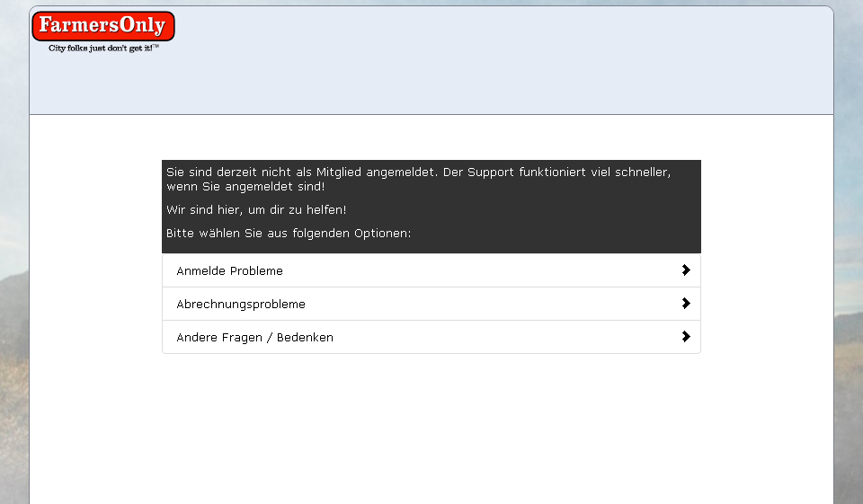Viewport: 863px width, 504px height.
Task: Click the arrow icon beside Anmelde Probleme
Action: click(686, 270)
